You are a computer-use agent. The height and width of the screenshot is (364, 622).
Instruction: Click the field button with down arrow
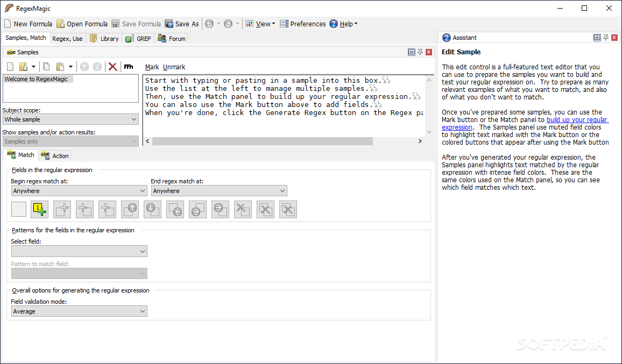[x=153, y=209]
